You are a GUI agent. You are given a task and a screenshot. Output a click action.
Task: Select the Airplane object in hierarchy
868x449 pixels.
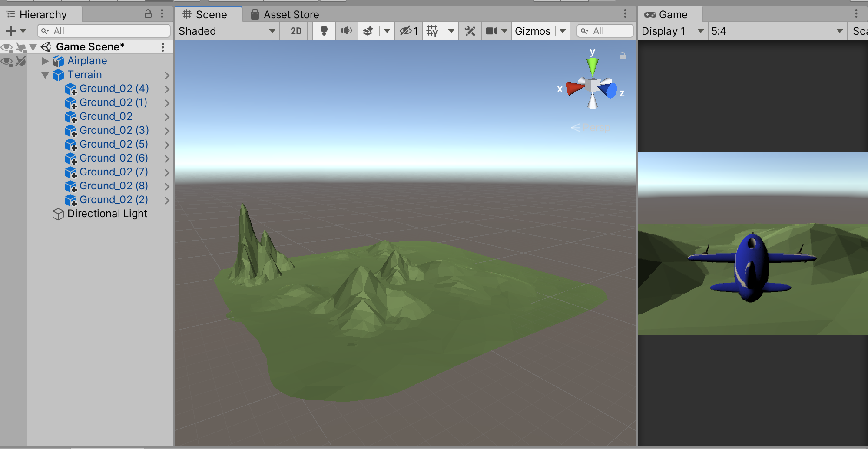point(87,61)
